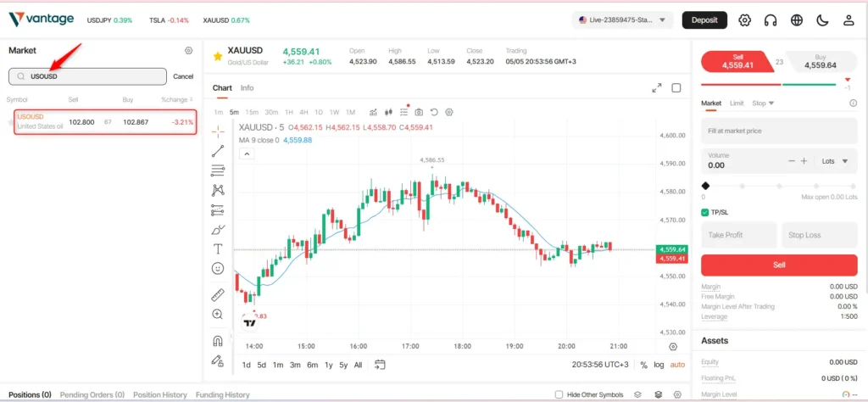Open the Position History tab
This screenshot has height=402, width=868.
point(160,395)
